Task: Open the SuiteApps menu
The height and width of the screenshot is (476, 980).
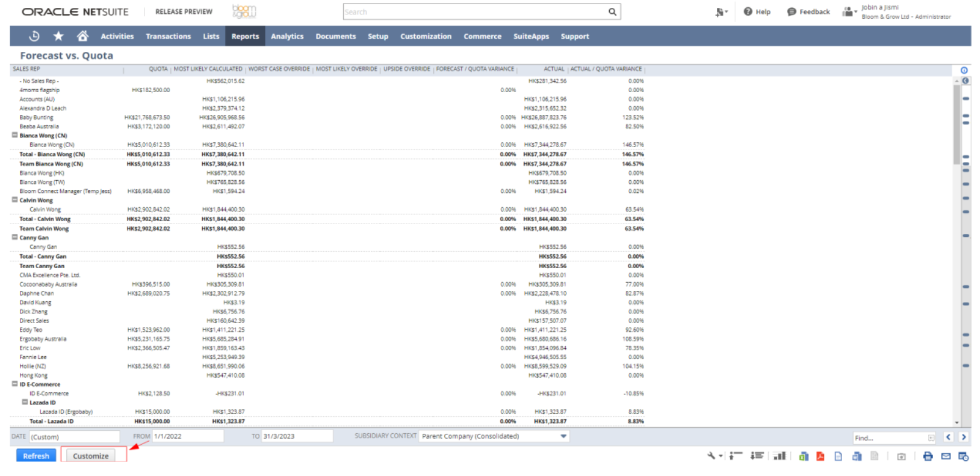Action: pyautogui.click(x=531, y=36)
